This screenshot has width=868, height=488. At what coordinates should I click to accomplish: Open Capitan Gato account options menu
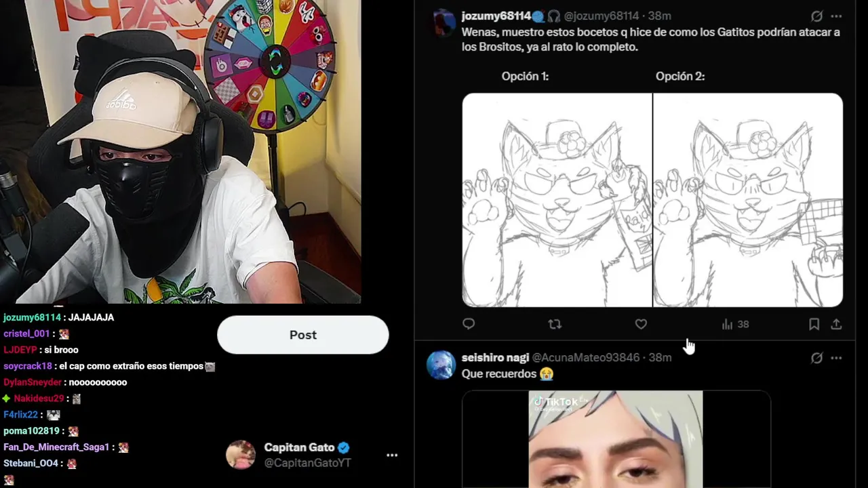392,455
